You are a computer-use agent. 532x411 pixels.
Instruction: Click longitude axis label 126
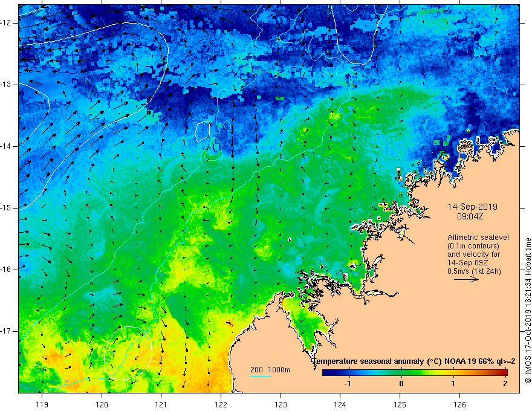459,404
